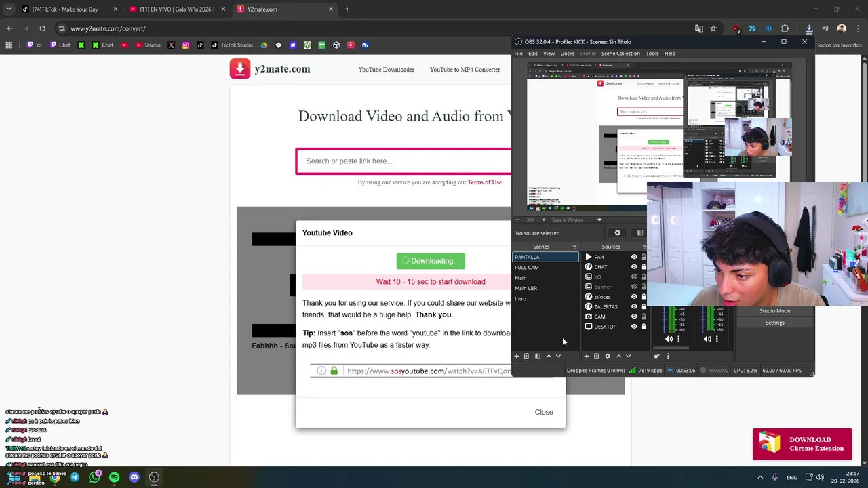Screen dimensions: 868x488
Task: Move scene up in Scenes toolbar
Action: (549, 356)
